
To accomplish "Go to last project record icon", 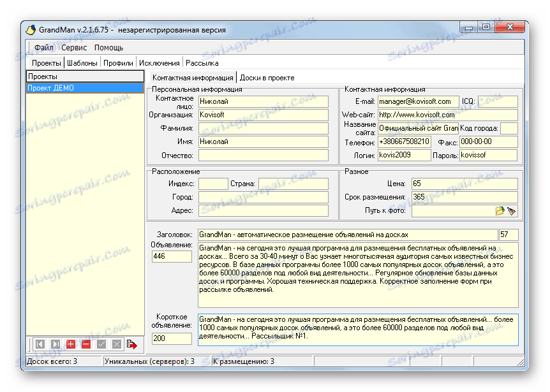I will [x=56, y=344].
